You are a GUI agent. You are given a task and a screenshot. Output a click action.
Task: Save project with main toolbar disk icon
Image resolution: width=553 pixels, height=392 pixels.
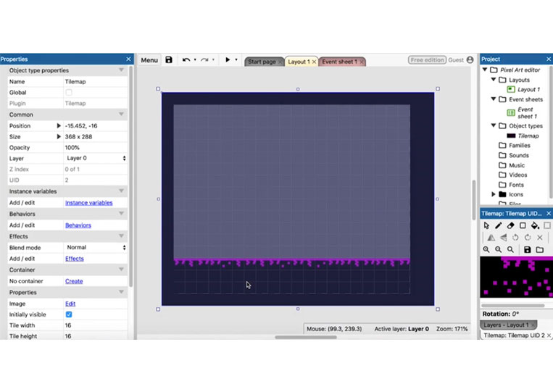tap(169, 59)
